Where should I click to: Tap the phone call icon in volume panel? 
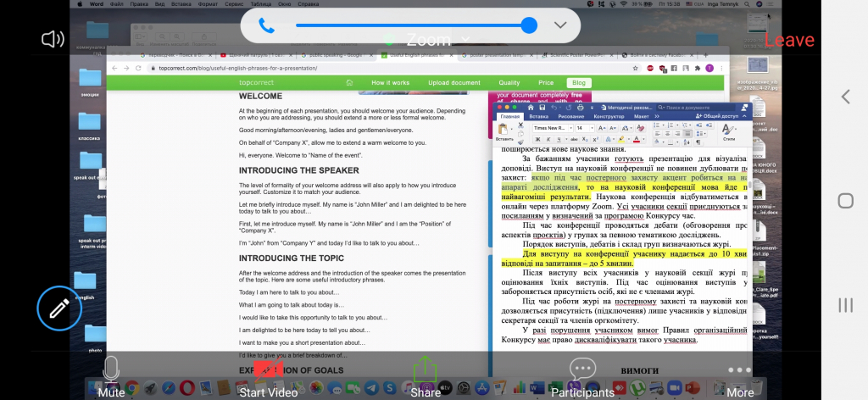click(x=266, y=25)
